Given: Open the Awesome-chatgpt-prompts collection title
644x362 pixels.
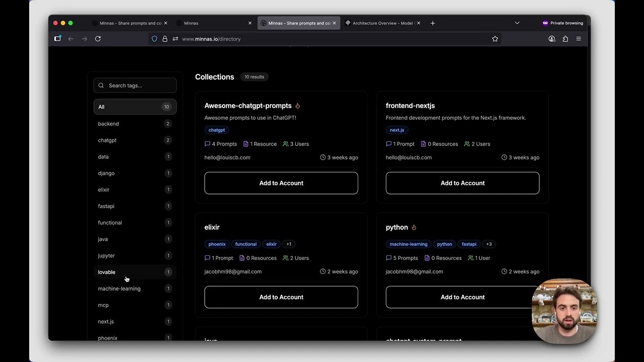Looking at the screenshot, I should [x=248, y=106].
